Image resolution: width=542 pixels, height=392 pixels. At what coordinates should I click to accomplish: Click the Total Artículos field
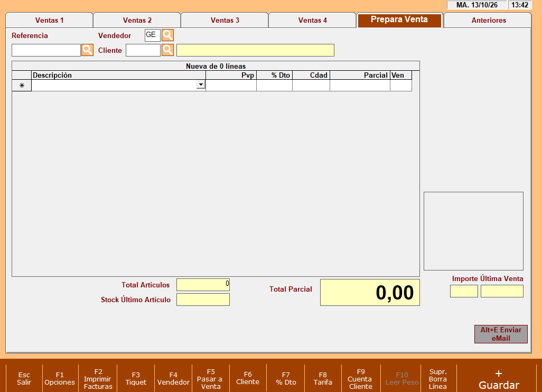(x=203, y=285)
